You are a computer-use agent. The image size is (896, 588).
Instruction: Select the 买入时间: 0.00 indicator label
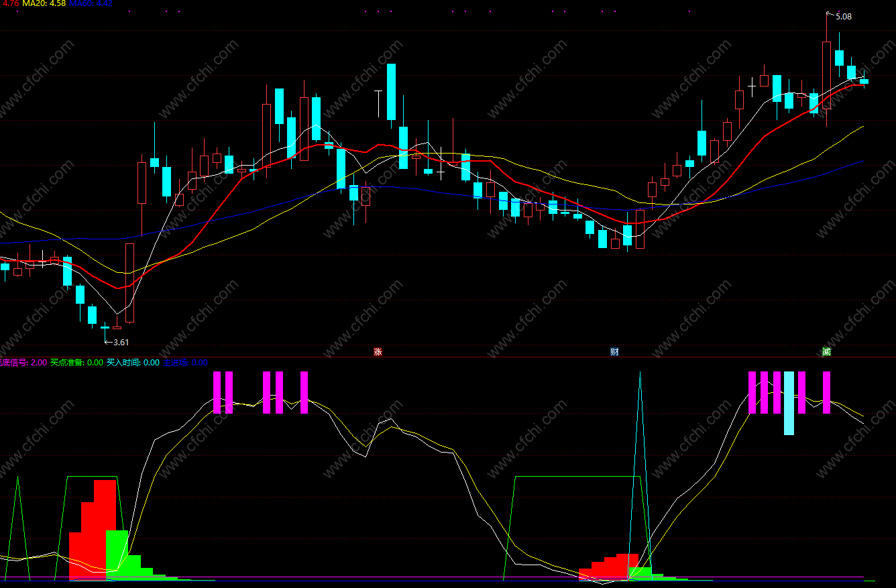click(133, 363)
